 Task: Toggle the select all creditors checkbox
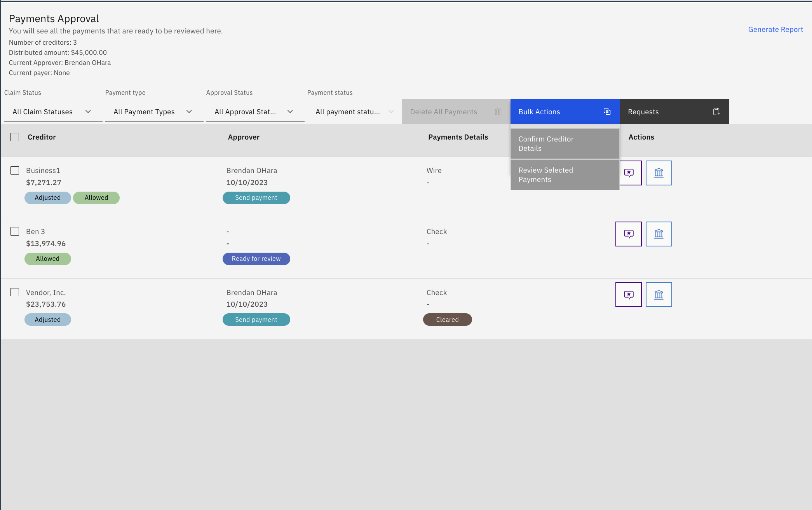point(15,137)
